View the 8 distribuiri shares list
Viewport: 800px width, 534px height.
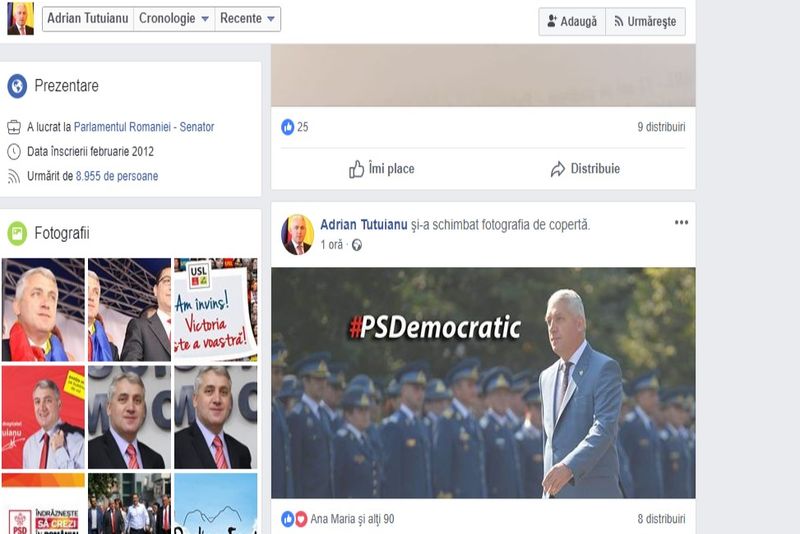coord(661,519)
